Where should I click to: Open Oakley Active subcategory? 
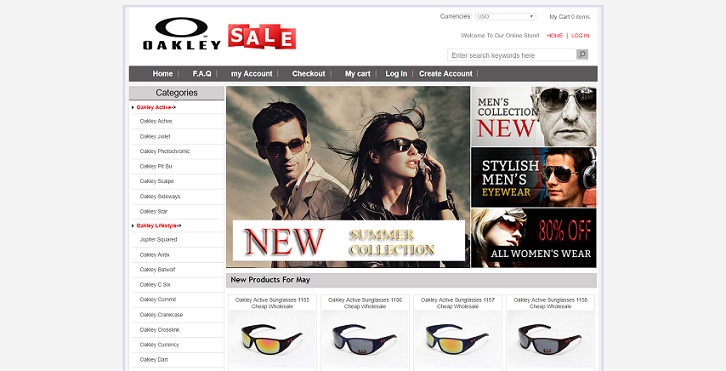156,121
